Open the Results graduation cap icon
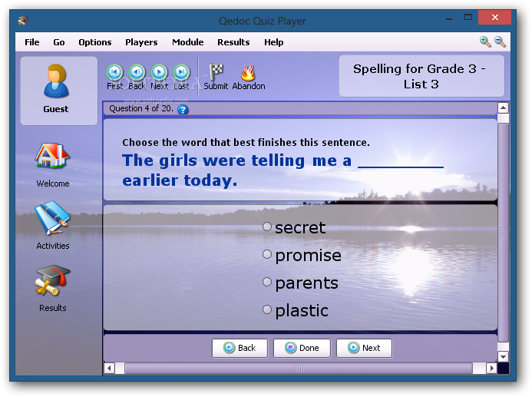This screenshot has width=532, height=397. pos(53,280)
